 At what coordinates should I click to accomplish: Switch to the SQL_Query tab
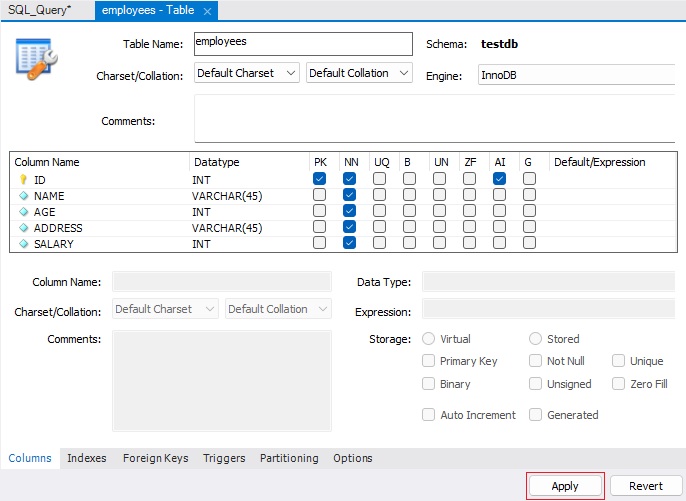(x=36, y=10)
